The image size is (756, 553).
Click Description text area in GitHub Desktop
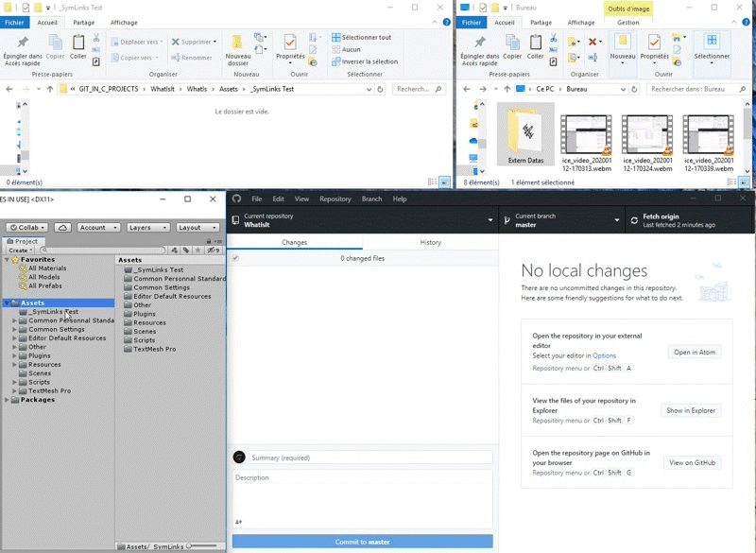click(x=362, y=498)
